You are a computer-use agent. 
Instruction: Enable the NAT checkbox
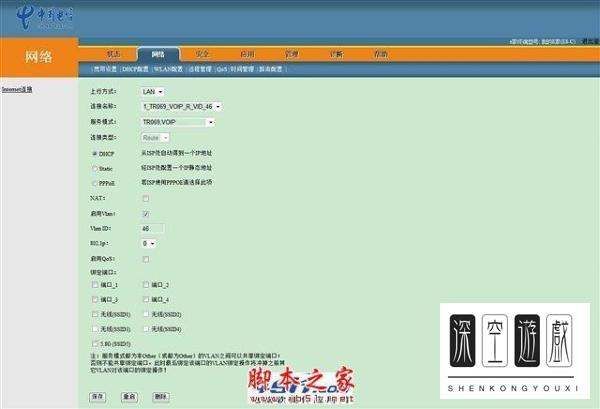pyautogui.click(x=146, y=198)
